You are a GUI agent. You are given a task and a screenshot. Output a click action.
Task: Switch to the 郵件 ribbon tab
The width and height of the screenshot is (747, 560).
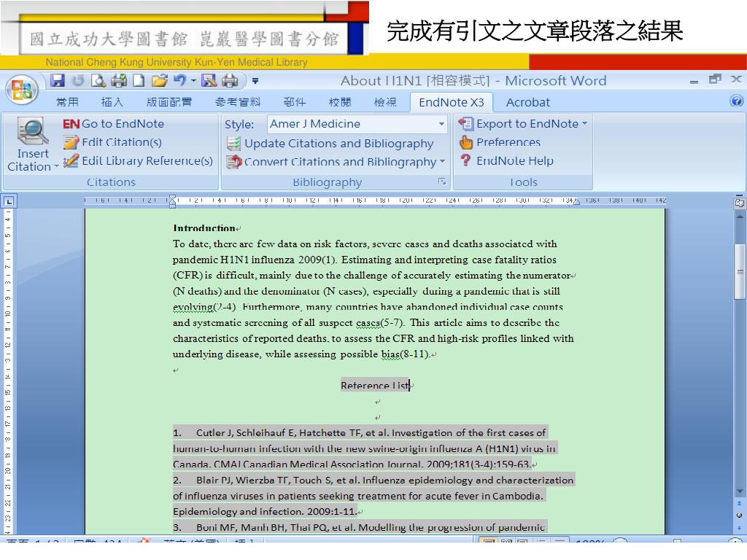(x=295, y=102)
